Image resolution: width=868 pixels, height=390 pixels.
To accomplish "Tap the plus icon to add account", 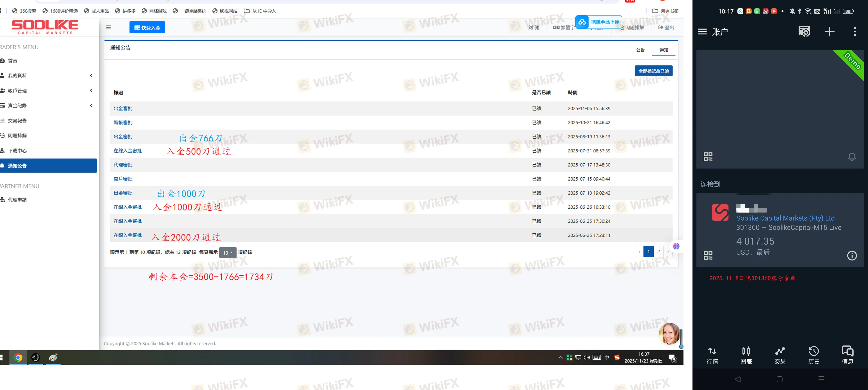I will [x=829, y=32].
